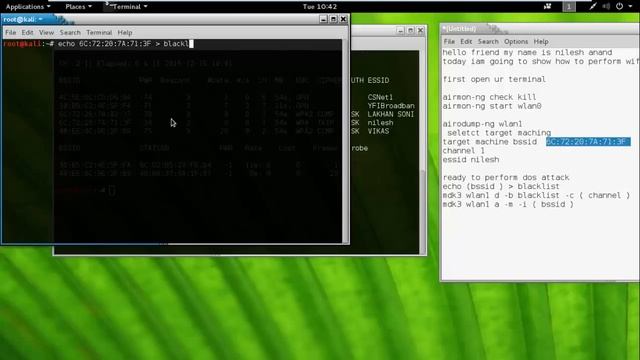Click the 'airmon-ng check kill' line in editor
Viewport: 640px width, 360px height.
[x=489, y=97]
